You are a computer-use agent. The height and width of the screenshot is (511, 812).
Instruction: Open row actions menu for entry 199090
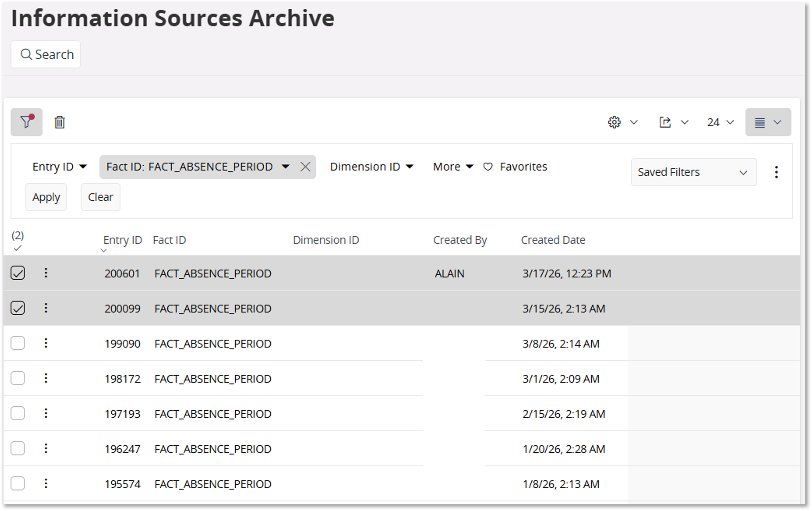(46, 343)
